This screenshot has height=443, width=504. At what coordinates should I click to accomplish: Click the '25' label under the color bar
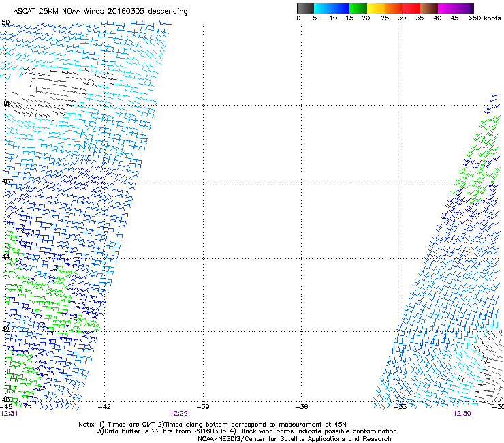(x=385, y=18)
